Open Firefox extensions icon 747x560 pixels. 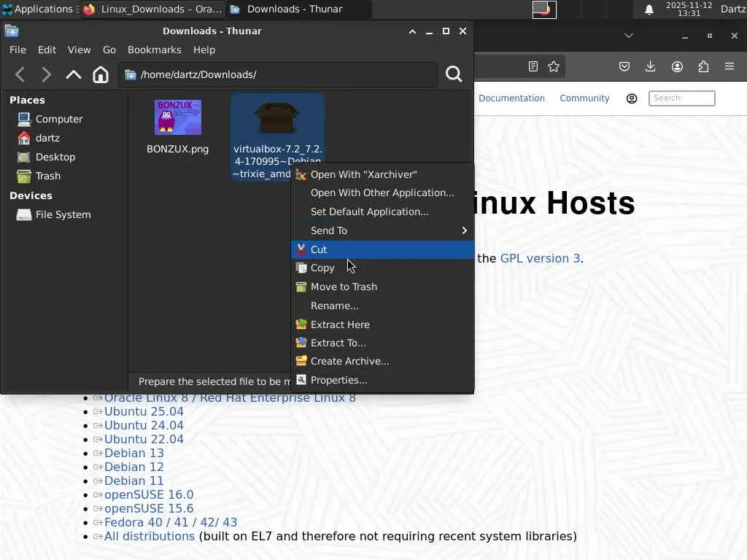click(703, 66)
